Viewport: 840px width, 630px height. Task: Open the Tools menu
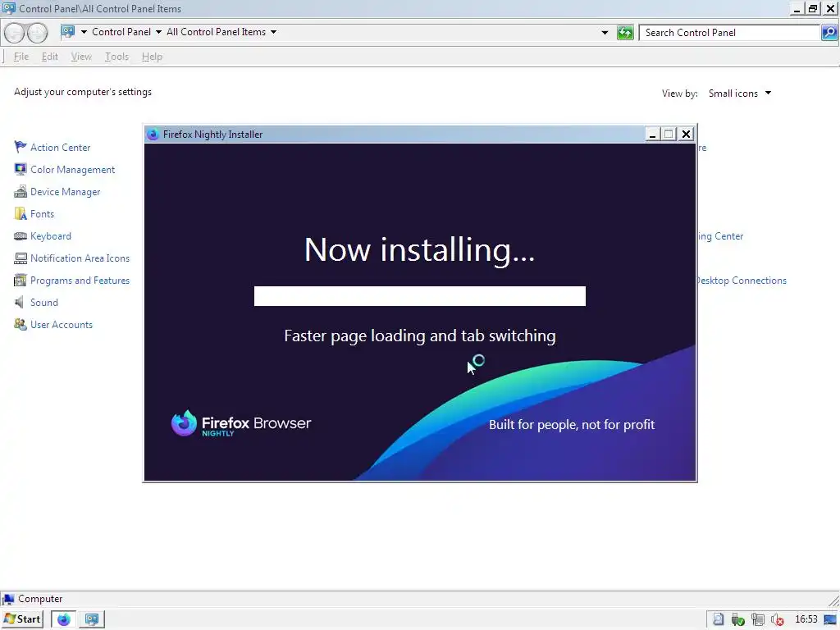[x=116, y=57]
